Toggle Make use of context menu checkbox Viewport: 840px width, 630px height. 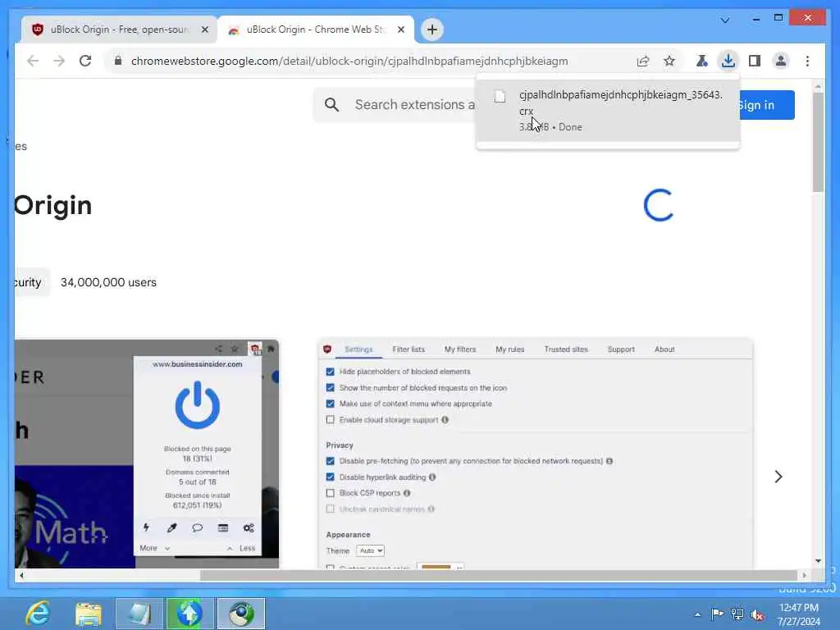330,404
